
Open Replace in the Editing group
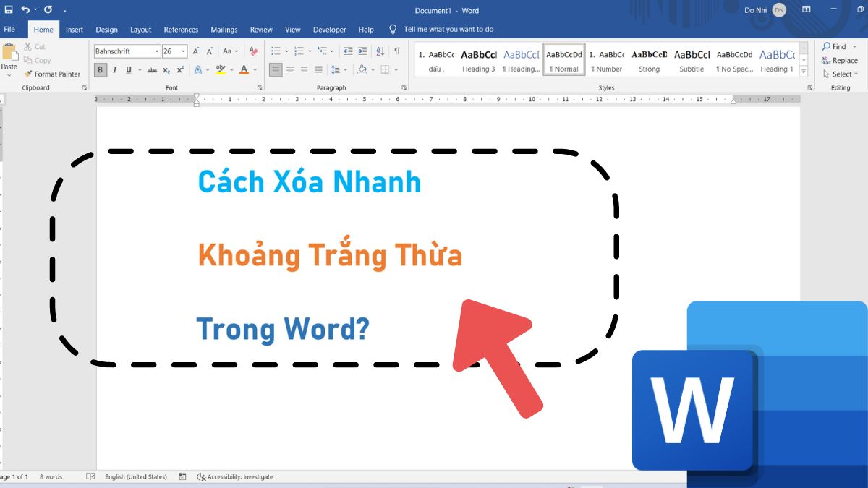point(839,61)
